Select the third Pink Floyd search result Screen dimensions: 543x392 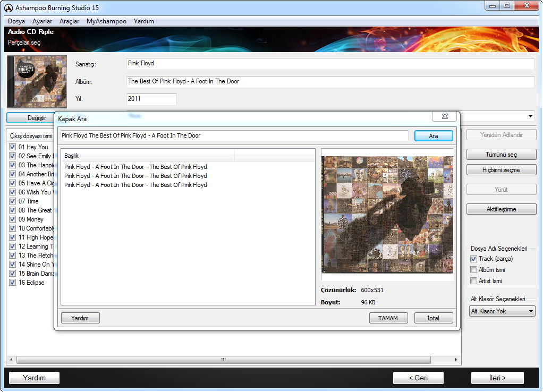point(136,185)
